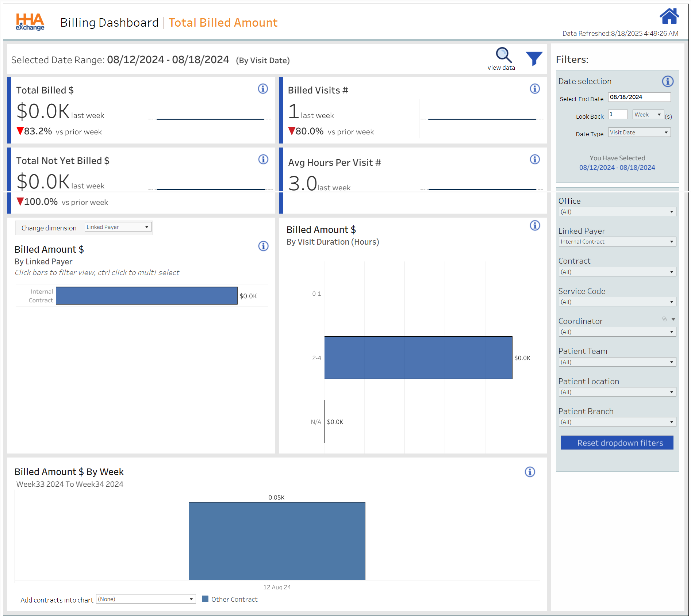Click the Other Contract legend swatch
Screen dimensions: 691x616
coord(206,599)
